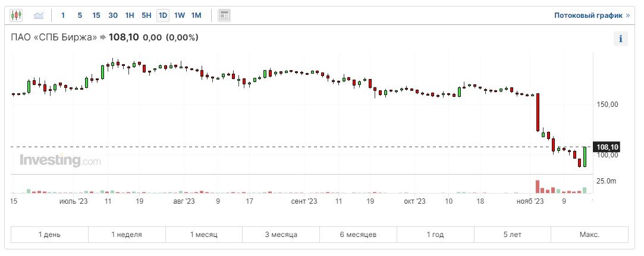This screenshot has width=644, height=256.
Task: Click the large red candle in early November
Action: click(538, 112)
